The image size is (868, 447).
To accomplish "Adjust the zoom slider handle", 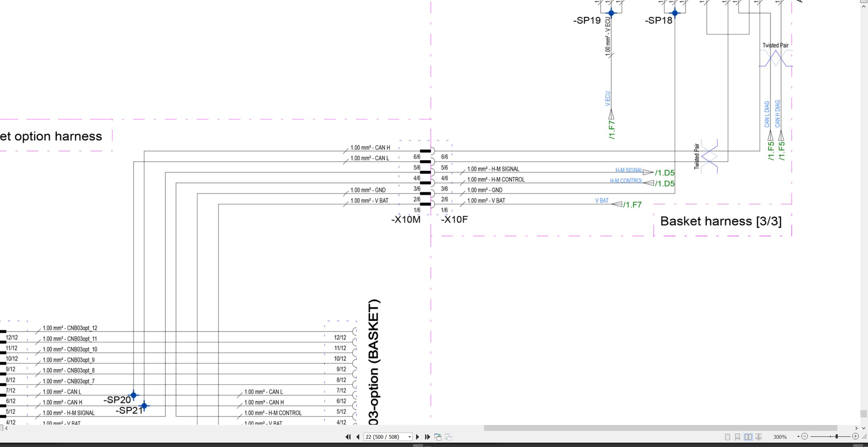I will 836,436.
